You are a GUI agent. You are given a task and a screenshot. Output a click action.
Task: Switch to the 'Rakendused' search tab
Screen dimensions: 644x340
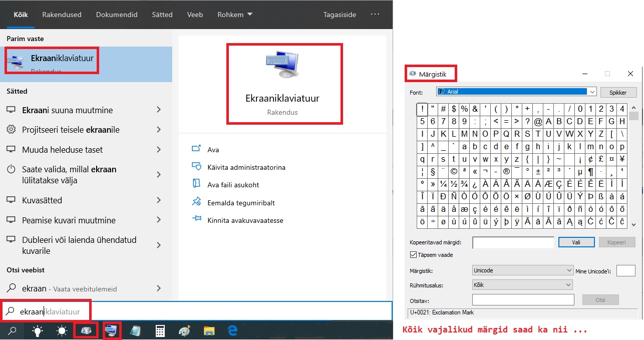coord(62,15)
